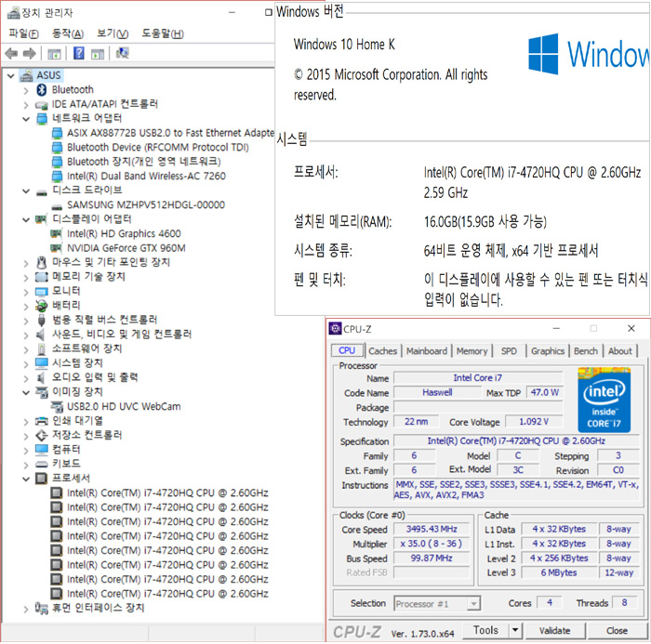Open the 파일(F) menu
Image resolution: width=651 pixels, height=644 pixels.
click(23, 33)
